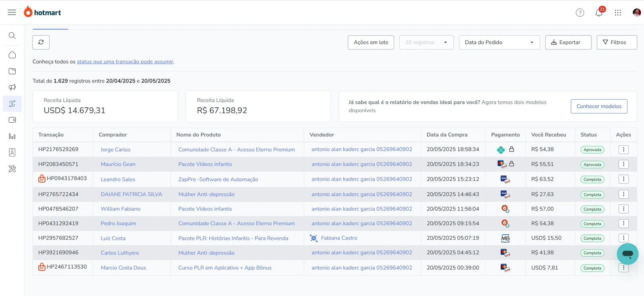644x296 pixels.
Task: Click Comprador column header
Action: (113, 135)
